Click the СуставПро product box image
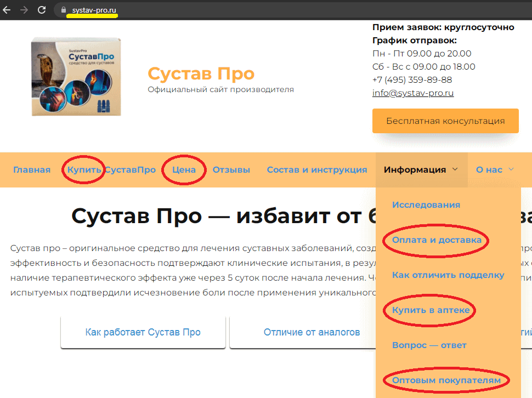Viewport: 532px width, 398px height. (76, 77)
